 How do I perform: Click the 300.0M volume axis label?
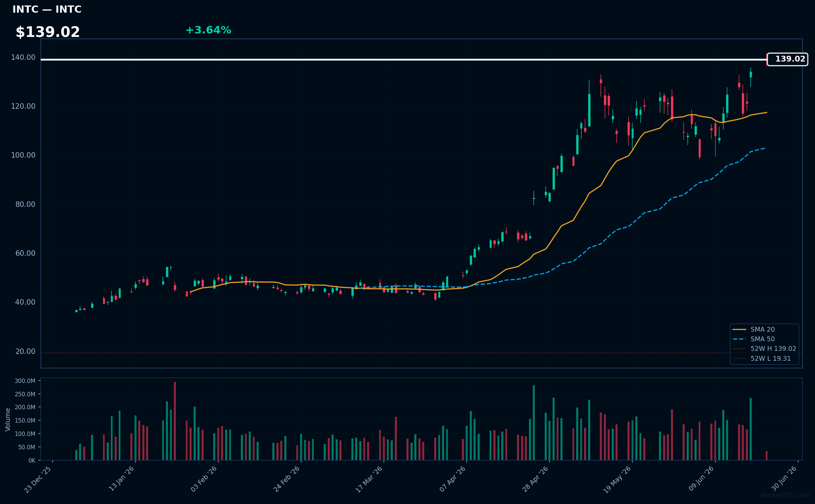25,381
